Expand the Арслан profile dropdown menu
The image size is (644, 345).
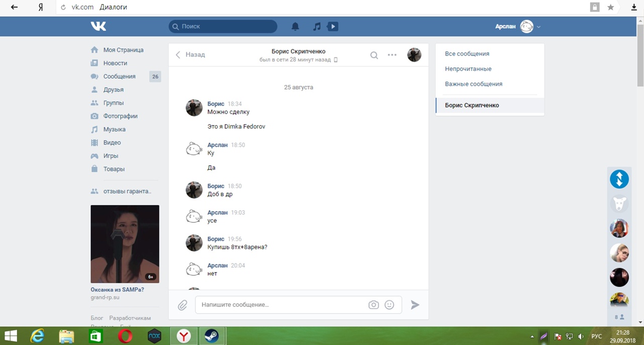[538, 27]
